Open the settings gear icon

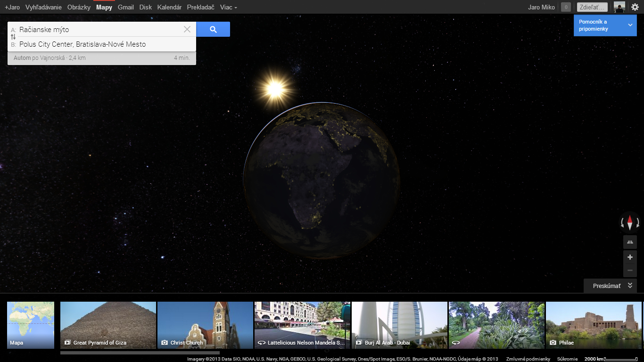[635, 7]
